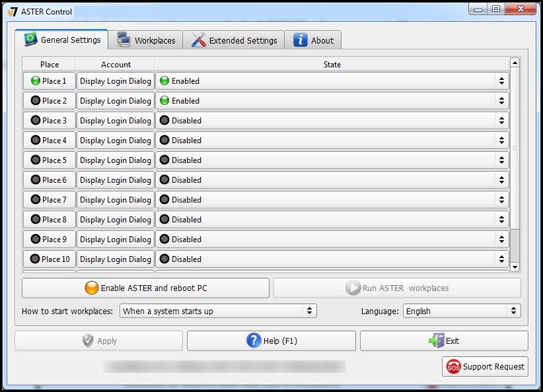
Task: Open Help (F1)
Action: point(271,341)
